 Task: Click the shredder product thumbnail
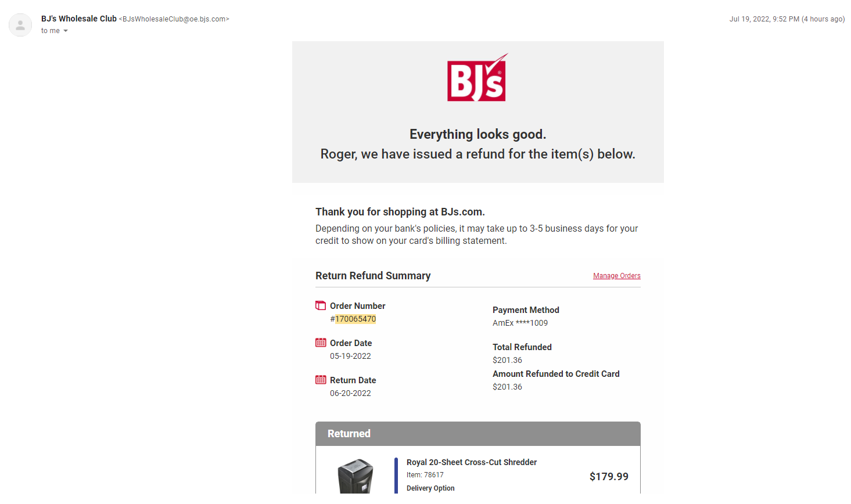click(356, 476)
